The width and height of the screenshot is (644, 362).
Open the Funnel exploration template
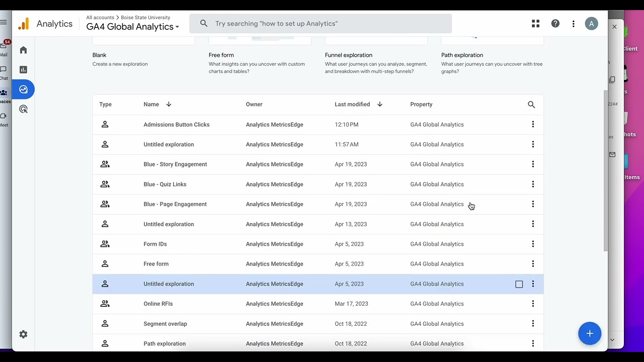376,55
